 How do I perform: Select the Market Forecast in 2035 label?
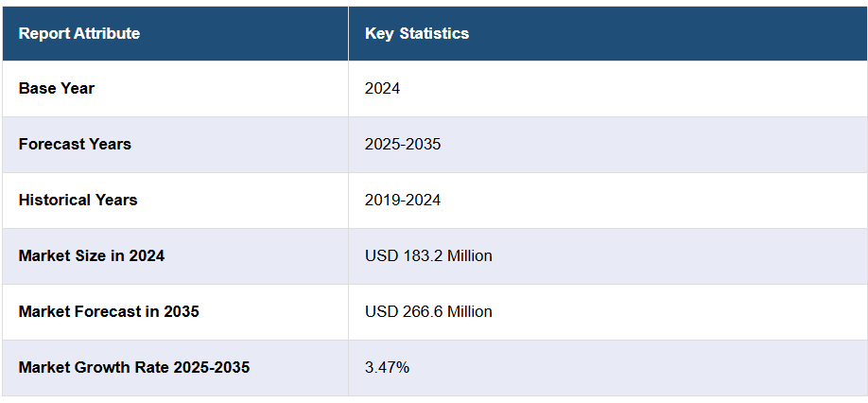coord(109,311)
